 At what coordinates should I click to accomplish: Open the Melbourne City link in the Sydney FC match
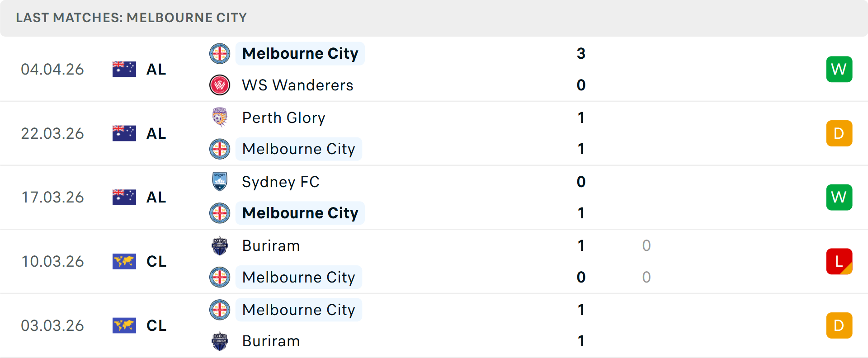[x=300, y=213]
